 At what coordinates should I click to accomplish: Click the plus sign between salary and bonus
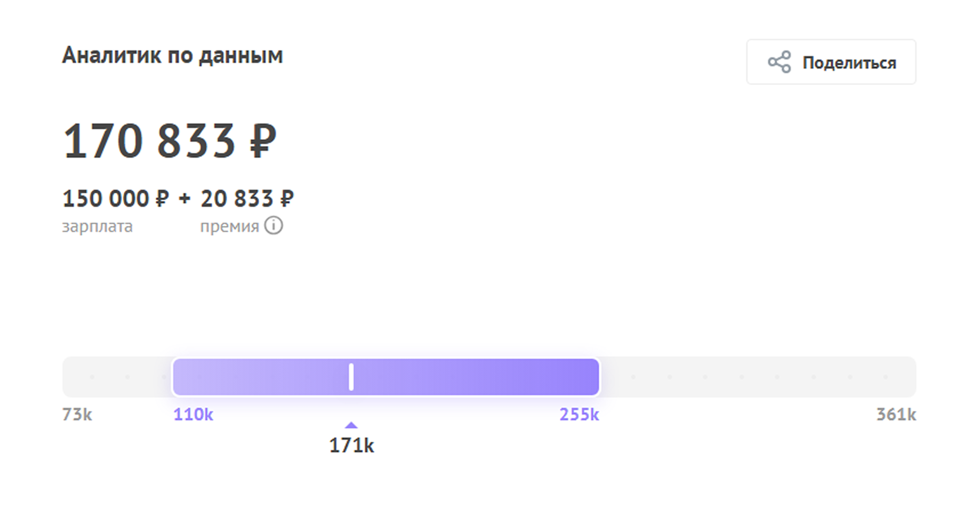(x=185, y=199)
